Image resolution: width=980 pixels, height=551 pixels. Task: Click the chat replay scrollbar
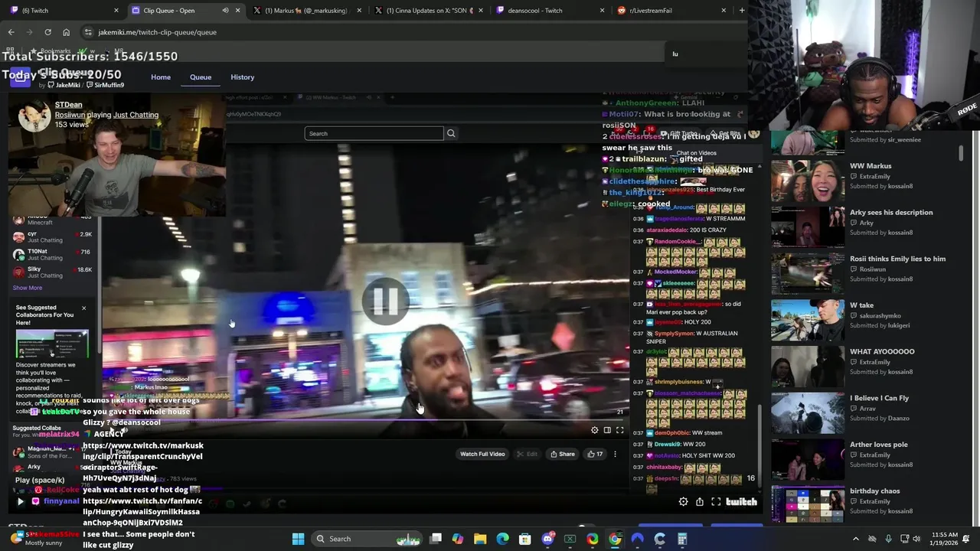click(x=759, y=448)
